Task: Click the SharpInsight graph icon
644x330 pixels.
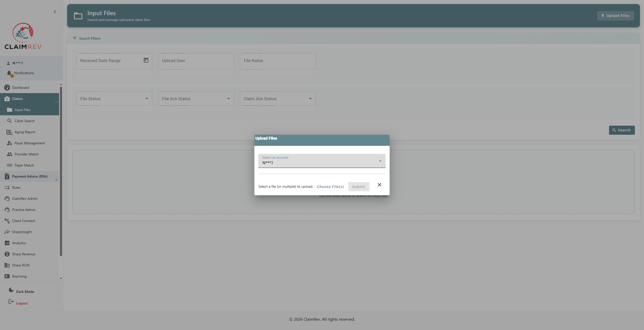Action: click(7, 232)
